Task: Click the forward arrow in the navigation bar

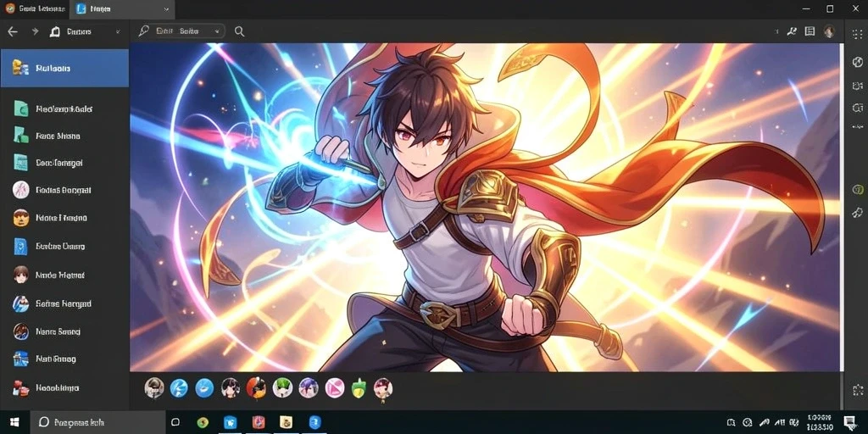Action: [35, 31]
